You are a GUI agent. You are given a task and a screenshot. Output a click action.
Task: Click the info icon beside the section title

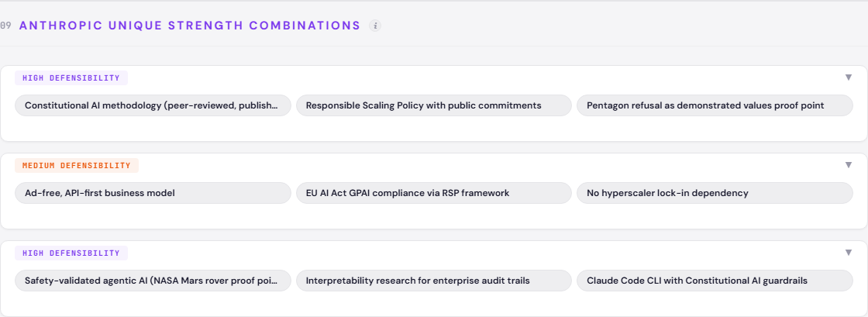(376, 26)
